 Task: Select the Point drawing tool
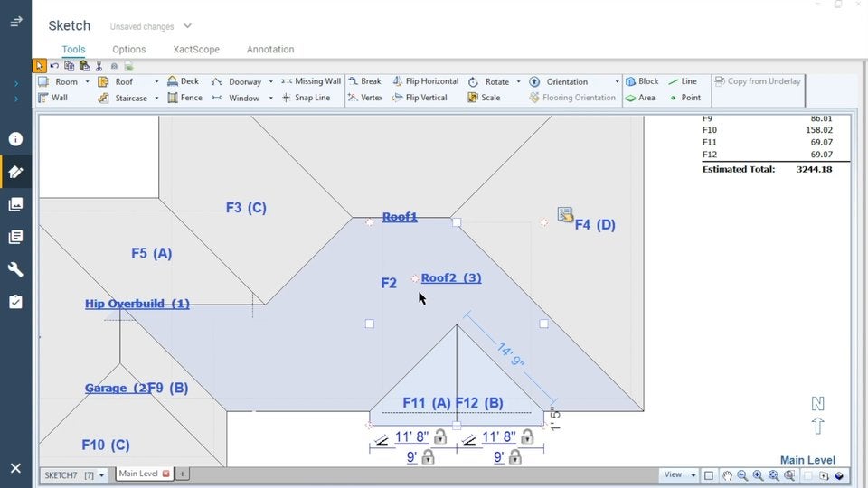click(x=685, y=98)
